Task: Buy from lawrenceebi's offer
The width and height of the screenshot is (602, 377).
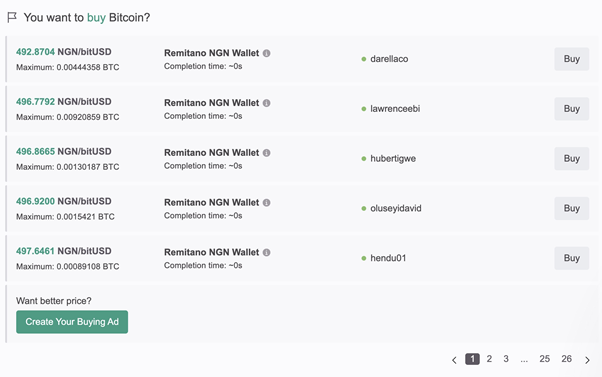Action: click(x=571, y=109)
